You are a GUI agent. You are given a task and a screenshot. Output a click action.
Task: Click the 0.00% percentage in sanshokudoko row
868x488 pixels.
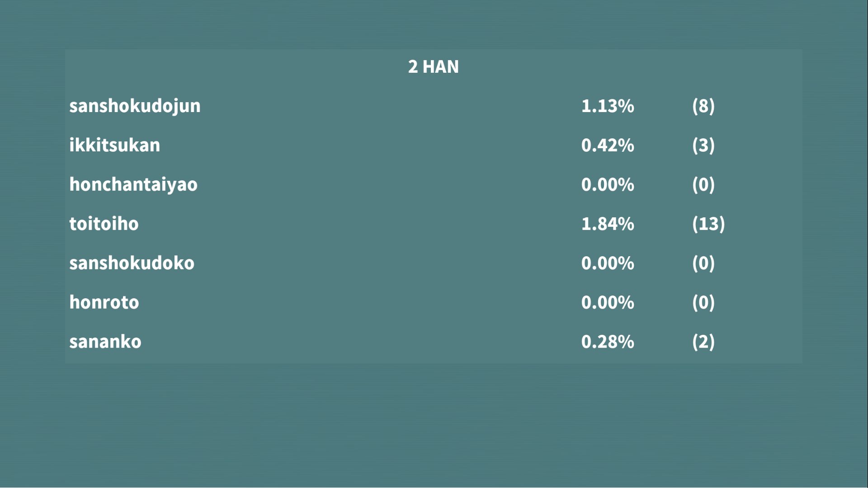coord(608,263)
